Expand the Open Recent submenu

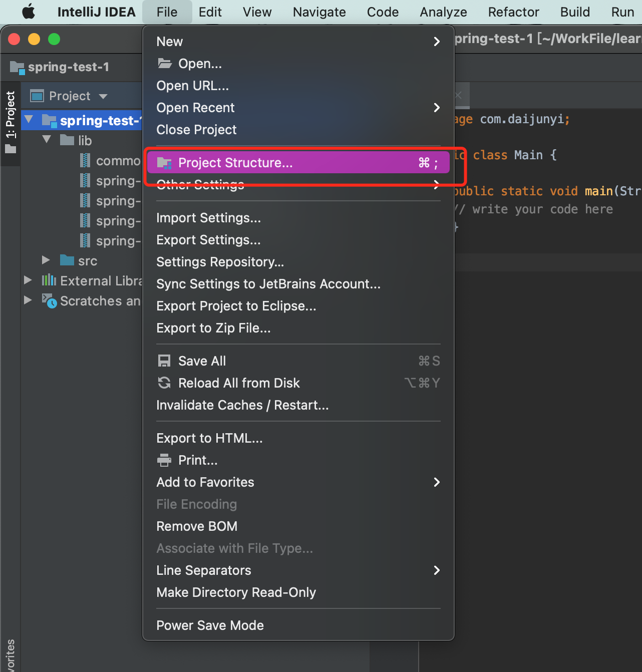[x=298, y=108]
